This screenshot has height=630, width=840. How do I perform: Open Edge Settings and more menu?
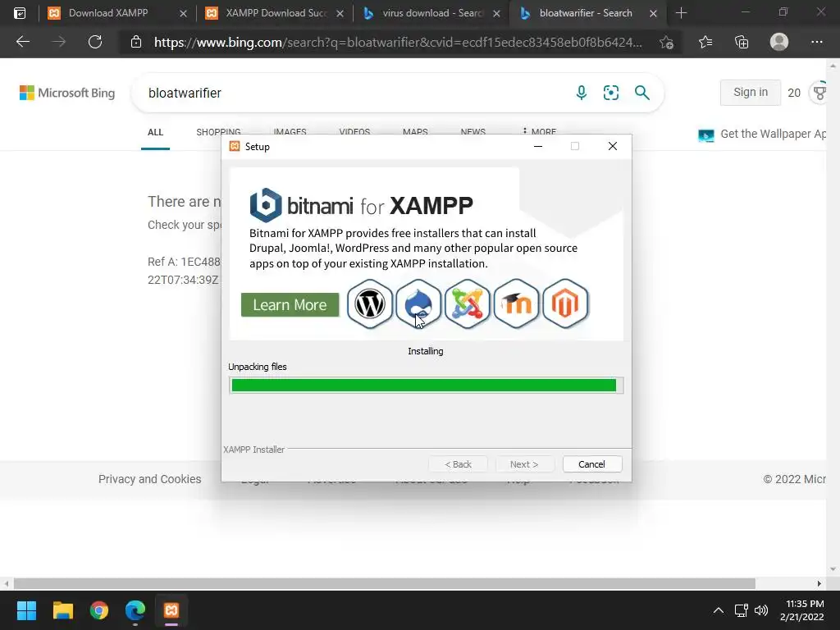(x=816, y=42)
